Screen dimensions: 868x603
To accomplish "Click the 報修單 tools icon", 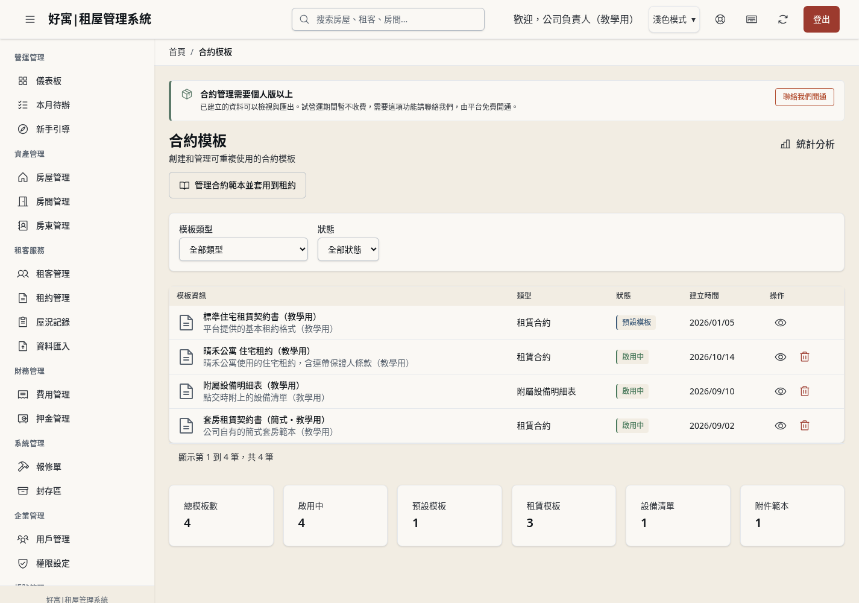I will point(23,467).
